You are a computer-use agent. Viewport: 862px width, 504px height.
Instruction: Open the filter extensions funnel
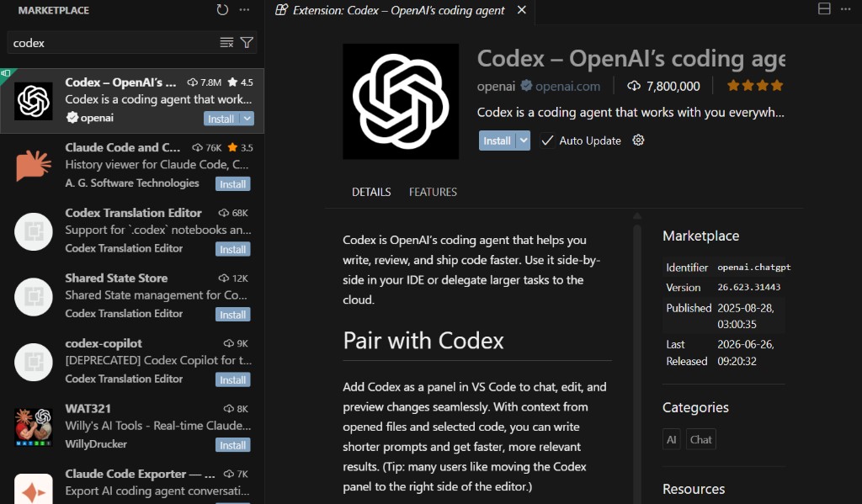(247, 42)
